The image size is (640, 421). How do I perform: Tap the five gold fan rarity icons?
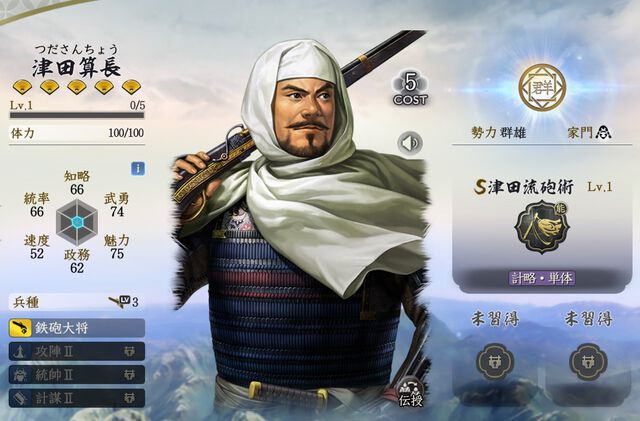point(77,87)
